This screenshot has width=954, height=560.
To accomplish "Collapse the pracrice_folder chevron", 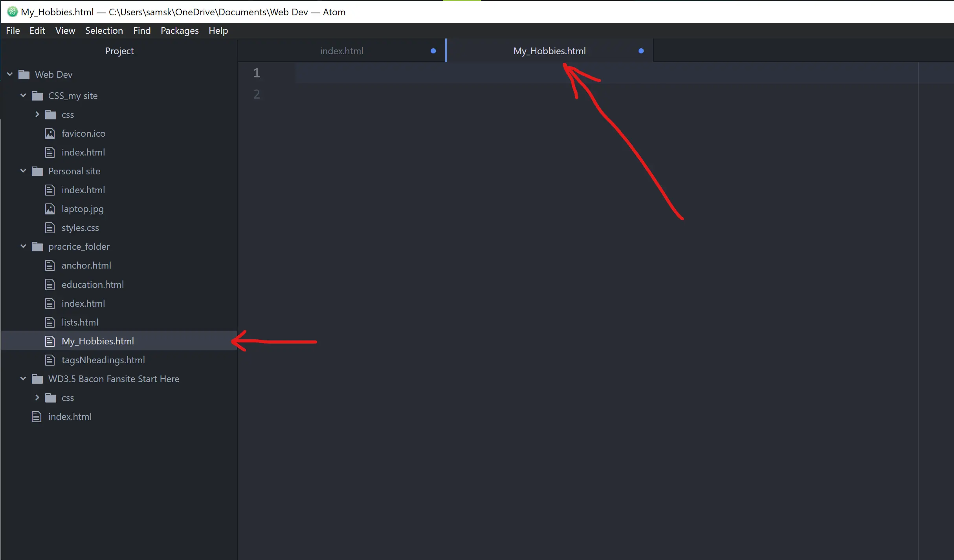I will [23, 246].
